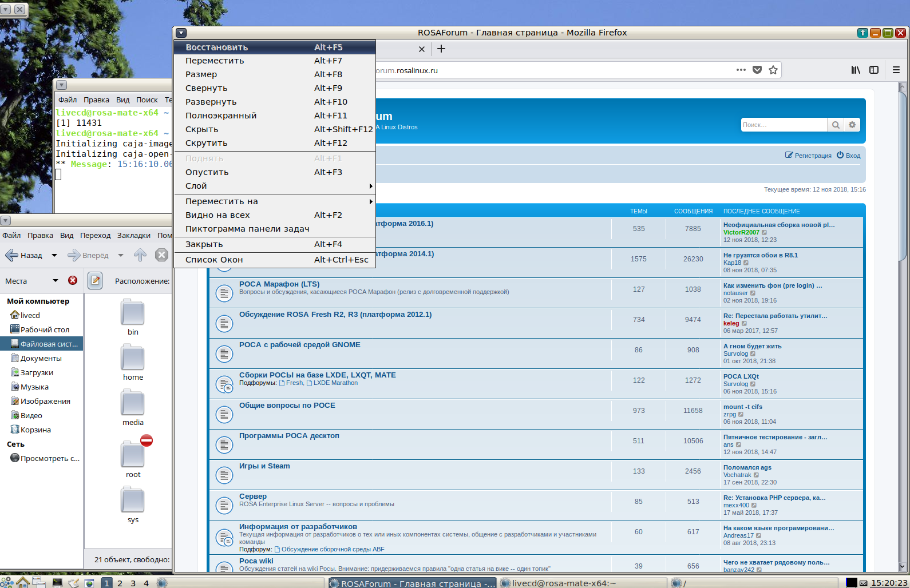This screenshot has height=588, width=910.
Task: Save page to Pocket icon
Action: 757,70
